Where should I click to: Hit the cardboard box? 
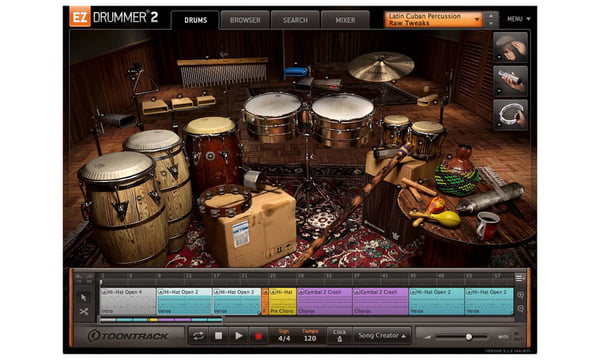click(254, 230)
